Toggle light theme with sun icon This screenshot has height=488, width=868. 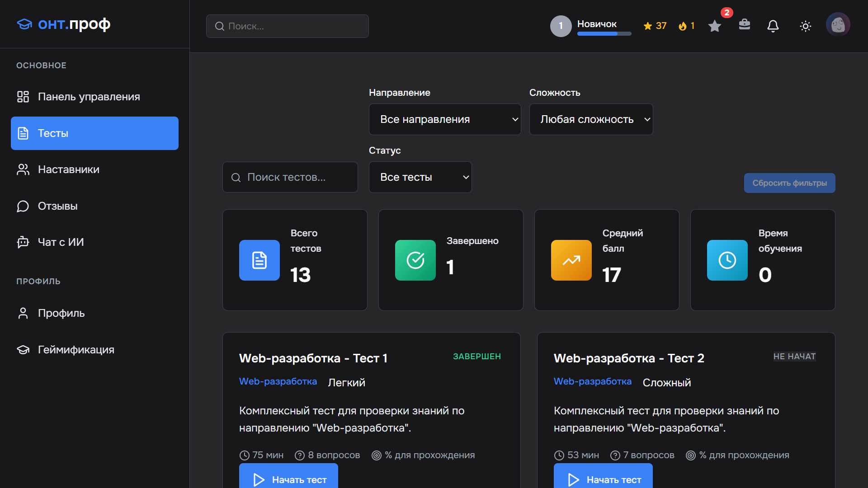tap(805, 26)
